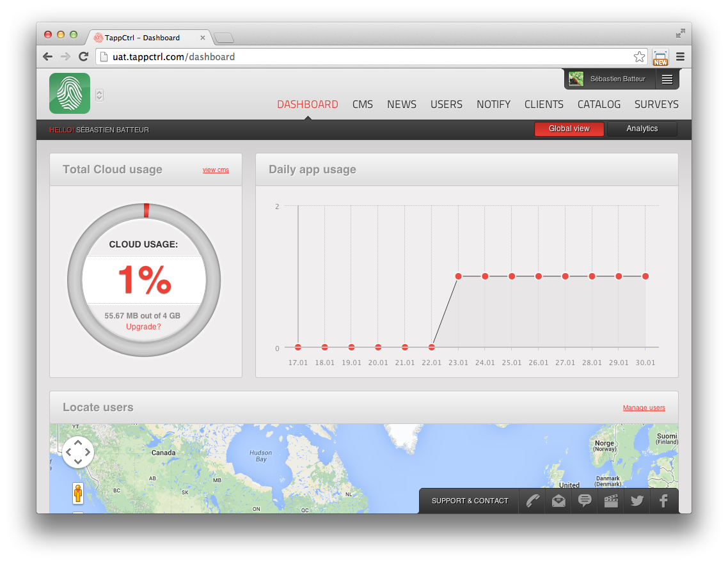Click the 23.01 data point on chart
The width and height of the screenshot is (728, 564).
coord(458,276)
